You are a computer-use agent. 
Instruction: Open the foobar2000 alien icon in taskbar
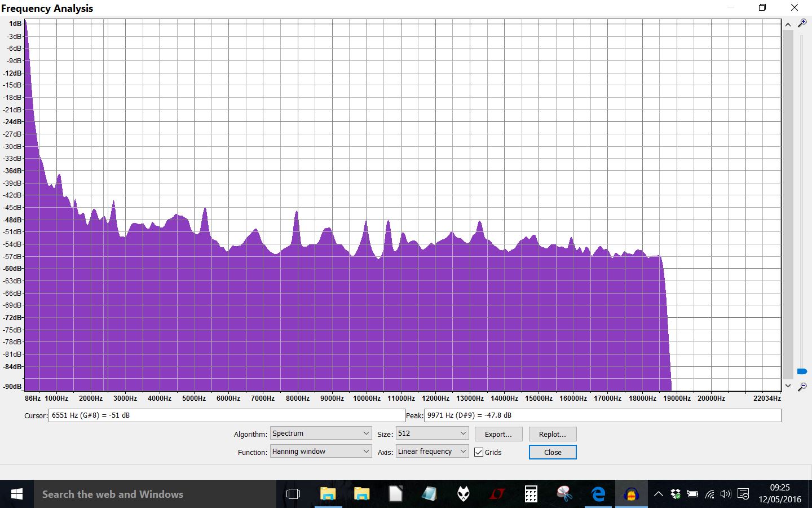click(x=463, y=494)
